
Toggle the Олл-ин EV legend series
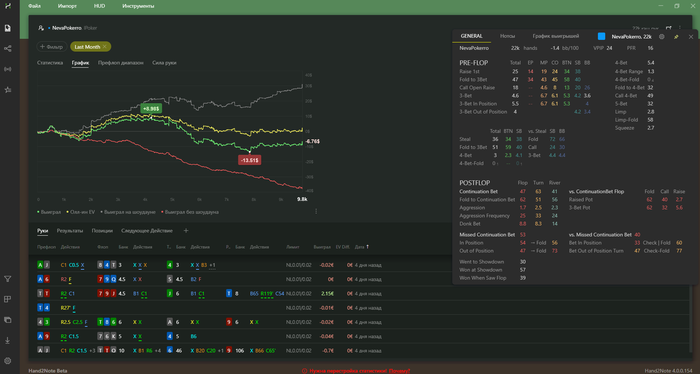(81, 212)
